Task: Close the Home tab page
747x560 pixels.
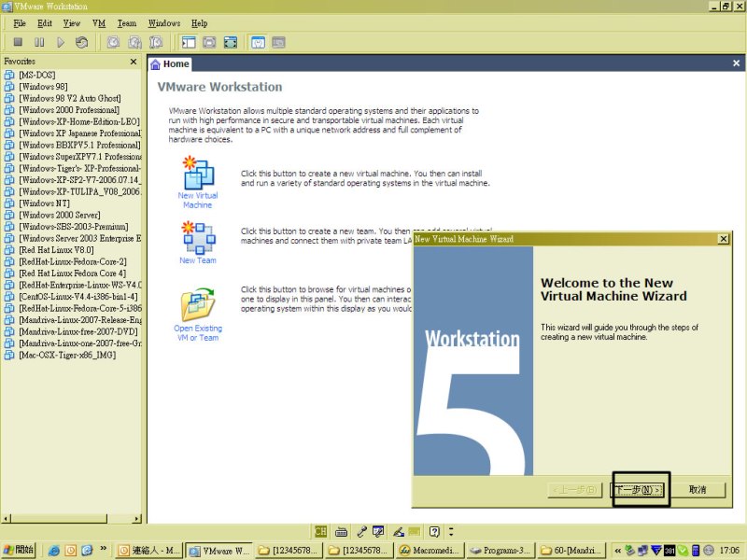Action: point(736,63)
